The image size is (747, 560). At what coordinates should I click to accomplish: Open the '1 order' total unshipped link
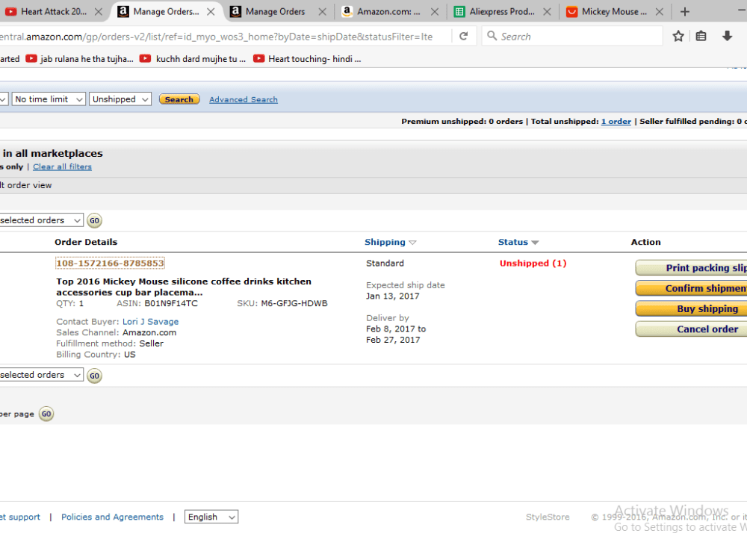pyautogui.click(x=616, y=122)
